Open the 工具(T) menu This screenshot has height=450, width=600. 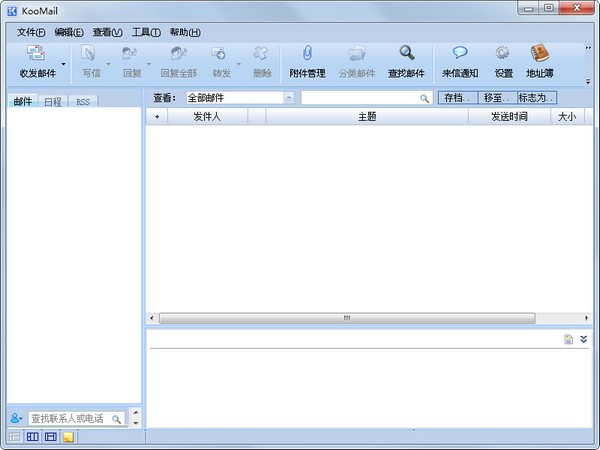coord(147,32)
